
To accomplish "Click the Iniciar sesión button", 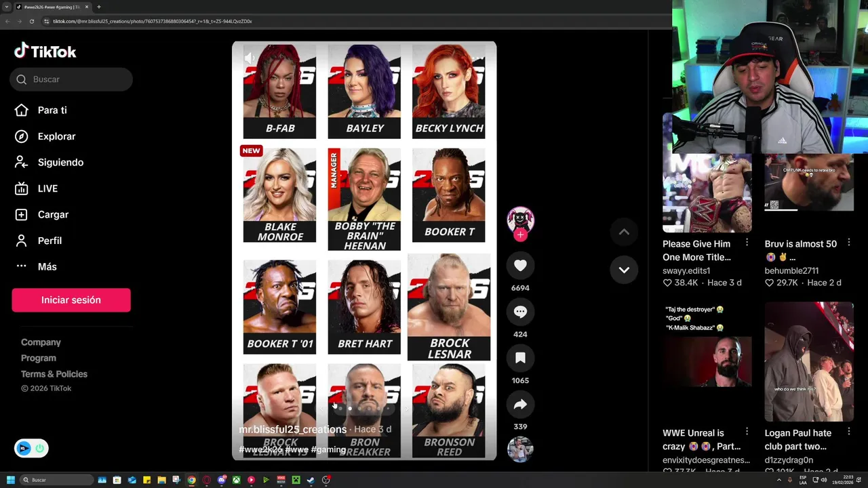I will (71, 300).
